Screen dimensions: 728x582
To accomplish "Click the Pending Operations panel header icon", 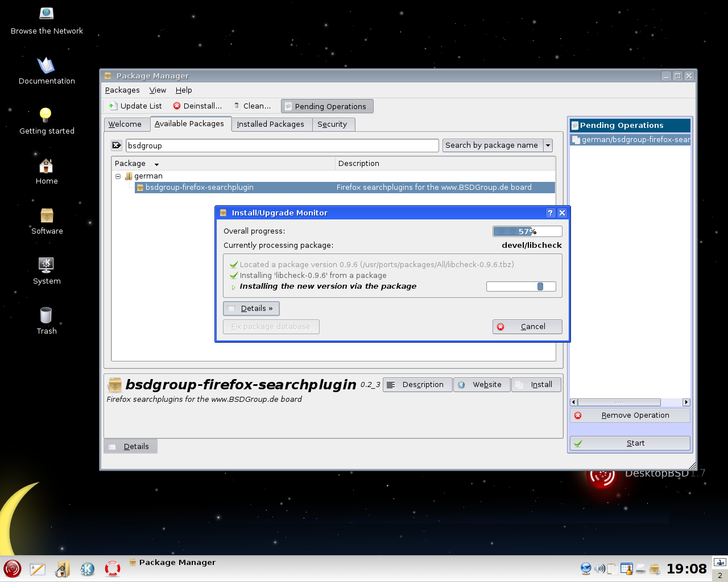I will point(575,126).
